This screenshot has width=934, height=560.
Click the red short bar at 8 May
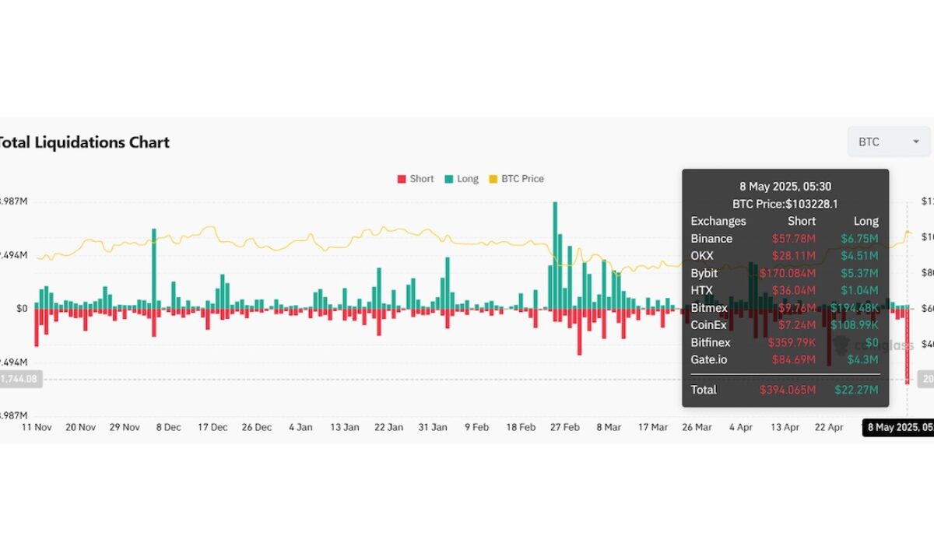pos(908,346)
